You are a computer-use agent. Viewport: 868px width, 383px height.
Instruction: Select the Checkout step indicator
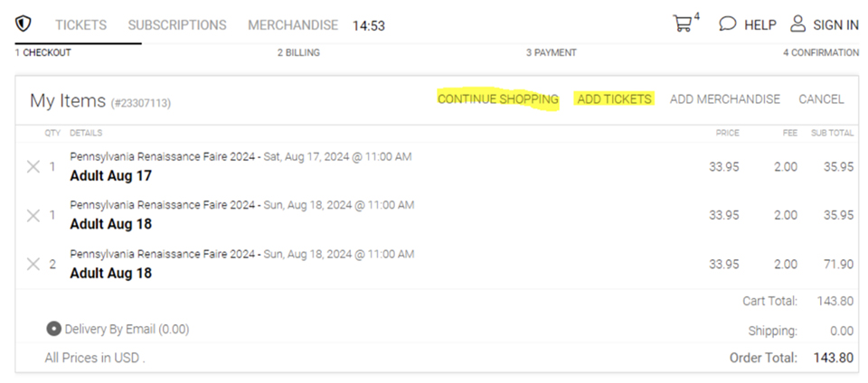pyautogui.click(x=42, y=52)
